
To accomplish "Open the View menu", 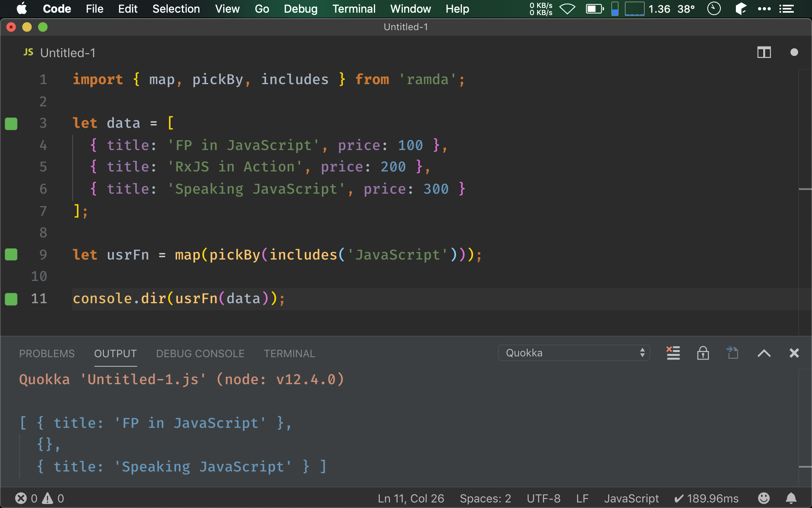I will click(227, 9).
